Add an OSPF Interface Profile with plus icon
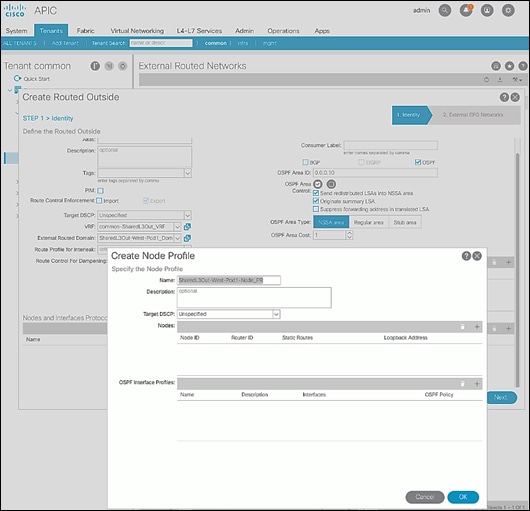Image resolution: width=530 pixels, height=511 pixels. [x=477, y=384]
